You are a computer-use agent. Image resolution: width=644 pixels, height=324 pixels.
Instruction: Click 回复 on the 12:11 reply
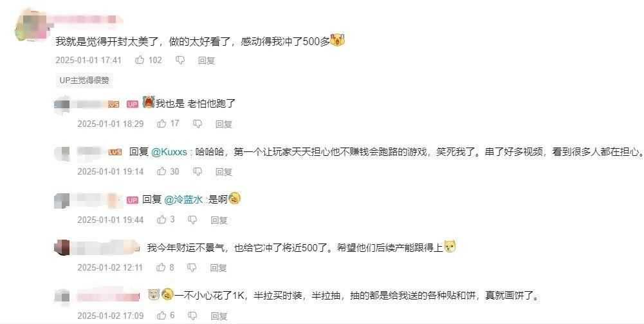click(x=219, y=268)
